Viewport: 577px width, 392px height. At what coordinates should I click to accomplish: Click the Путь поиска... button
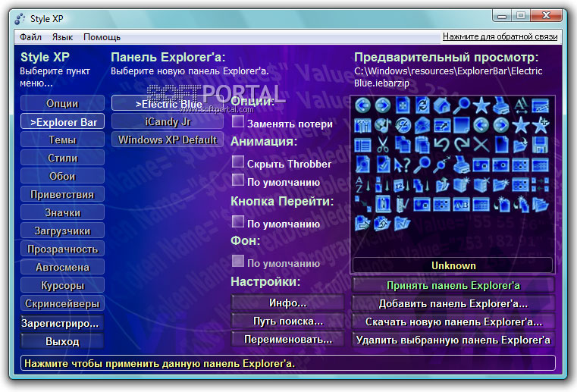tap(287, 321)
